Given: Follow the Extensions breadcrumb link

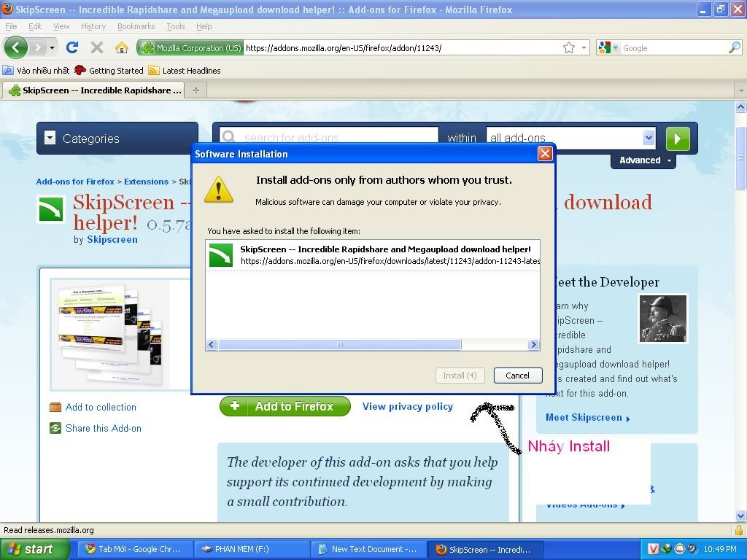Looking at the screenshot, I should click(x=146, y=182).
